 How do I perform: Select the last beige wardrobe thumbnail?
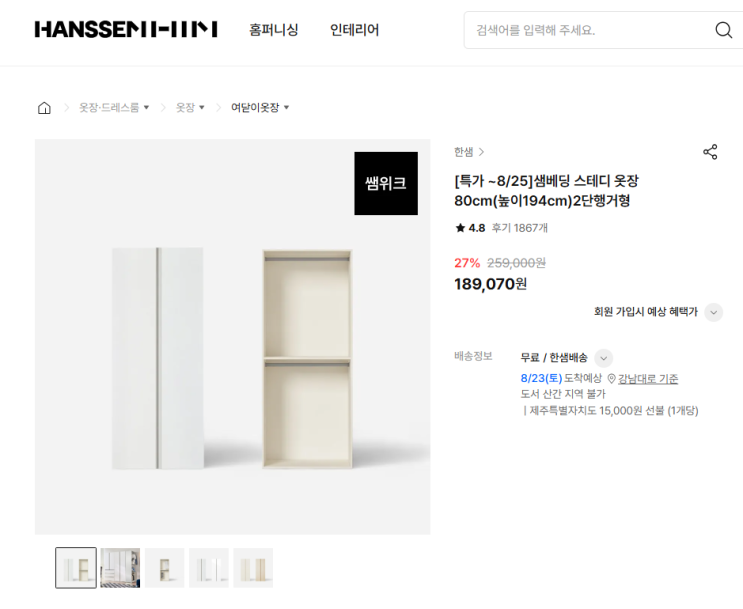(x=253, y=568)
